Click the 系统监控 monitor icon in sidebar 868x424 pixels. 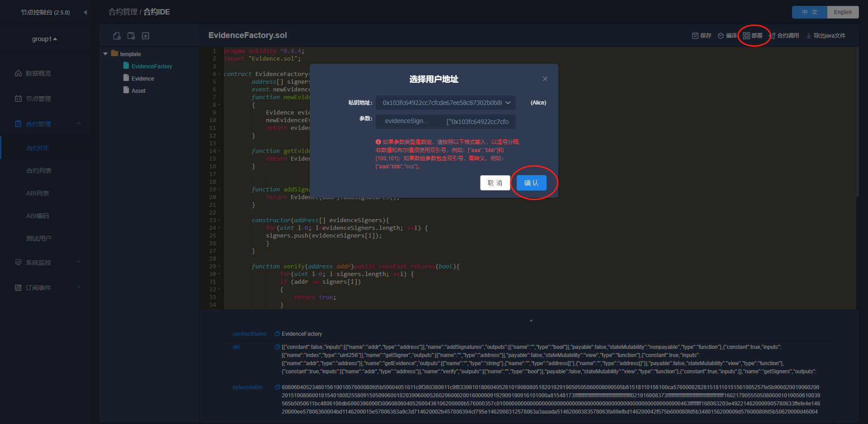tap(18, 262)
